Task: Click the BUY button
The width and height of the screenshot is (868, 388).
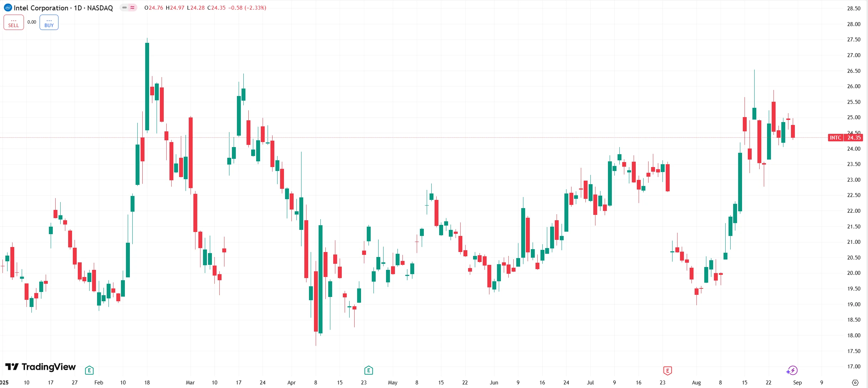Action: click(49, 22)
